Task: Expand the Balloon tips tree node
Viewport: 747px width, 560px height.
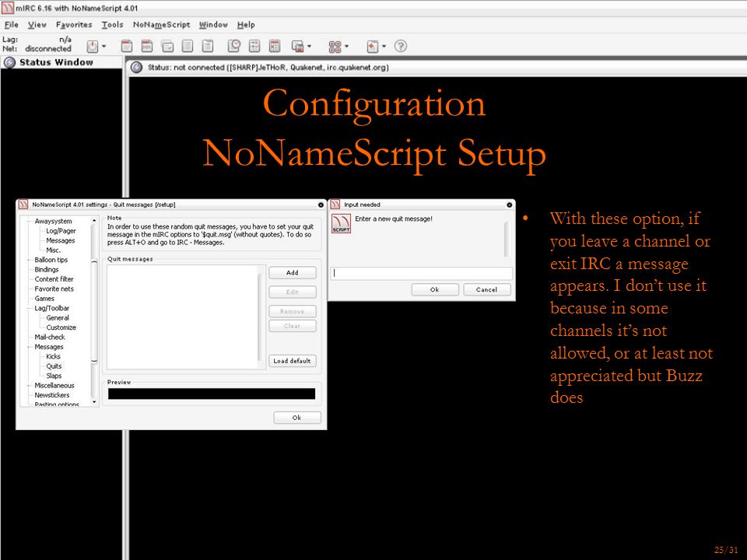Action: tap(29, 260)
